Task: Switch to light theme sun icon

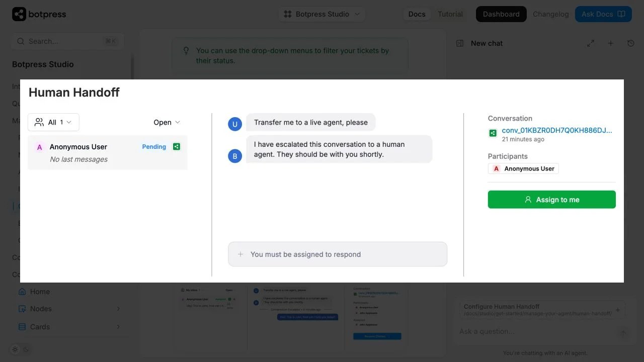Action: (x=15, y=349)
